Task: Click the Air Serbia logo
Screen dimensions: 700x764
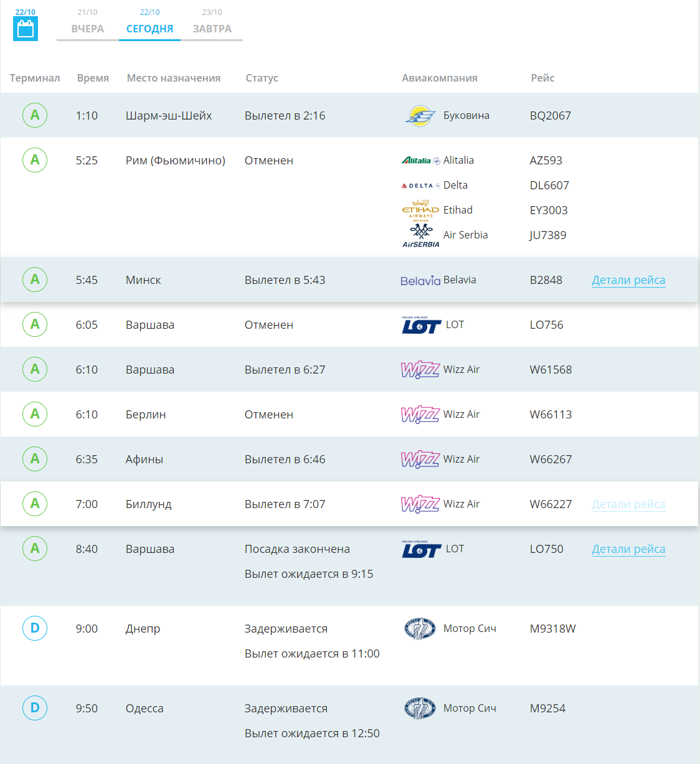Action: click(420, 235)
